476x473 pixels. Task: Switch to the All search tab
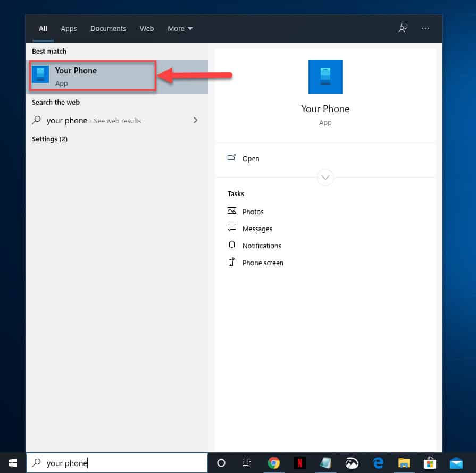(x=43, y=29)
